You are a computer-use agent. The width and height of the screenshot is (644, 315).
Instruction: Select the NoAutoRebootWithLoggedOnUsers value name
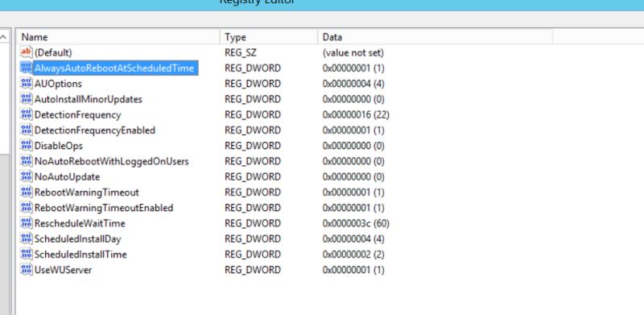[x=111, y=162]
